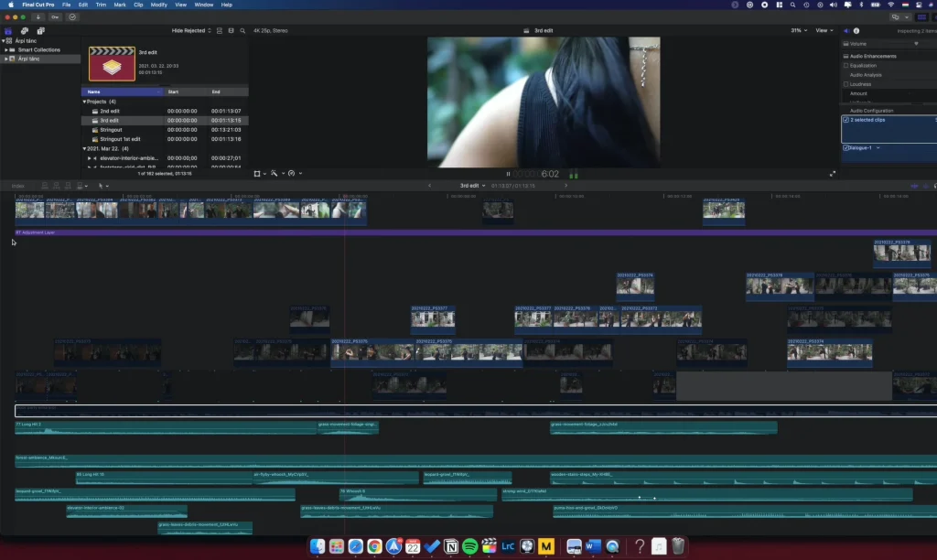The width and height of the screenshot is (937, 560).
Task: Toggle browser clip appearance icon
Action: [x=220, y=30]
